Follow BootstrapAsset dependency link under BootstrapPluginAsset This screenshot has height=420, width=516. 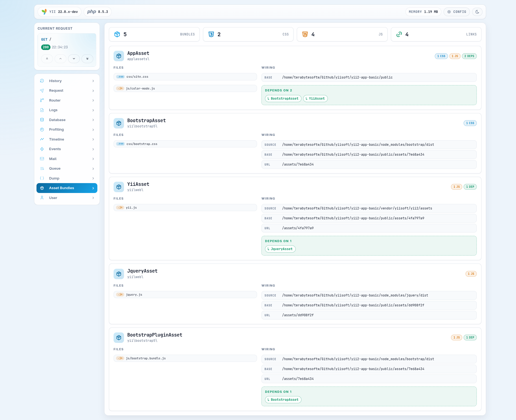(x=283, y=400)
